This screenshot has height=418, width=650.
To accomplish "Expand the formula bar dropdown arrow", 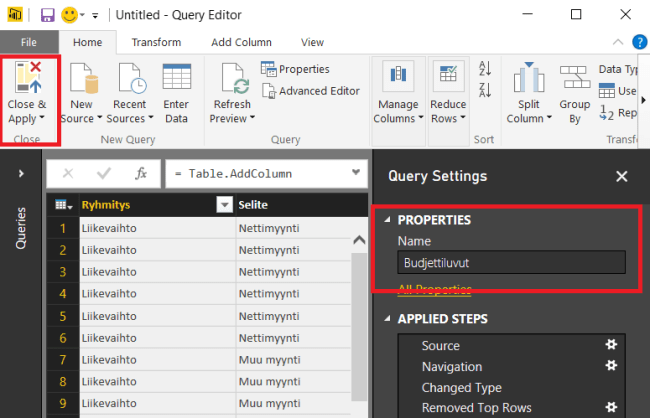I will pos(356,173).
